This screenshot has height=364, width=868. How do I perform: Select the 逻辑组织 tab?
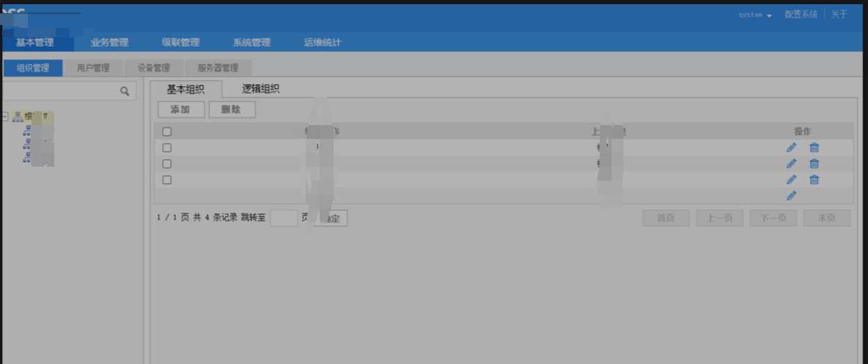tap(261, 89)
